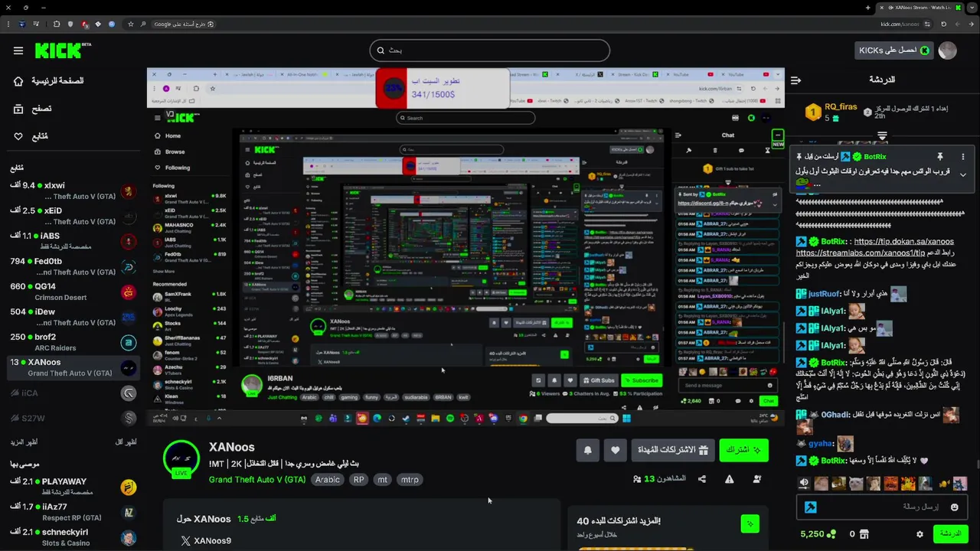Open the iiAz77 Respect RP channel
Screen dimensions: 980x551
click(x=73, y=512)
